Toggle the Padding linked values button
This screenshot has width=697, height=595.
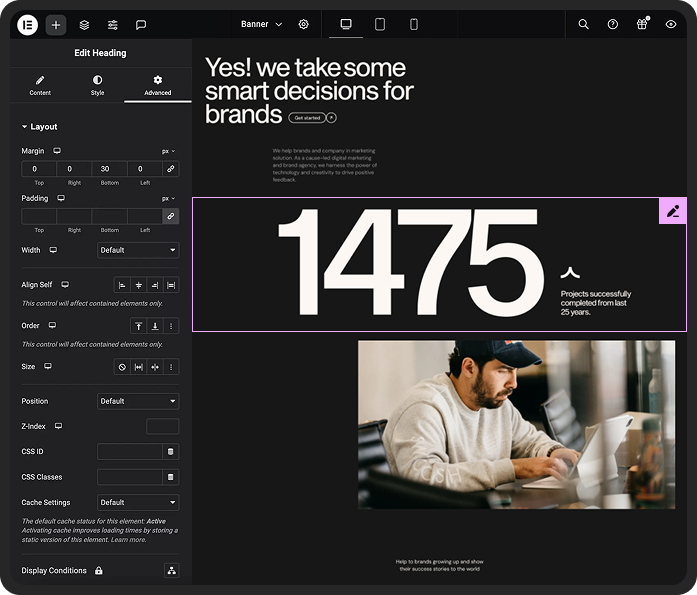(170, 216)
